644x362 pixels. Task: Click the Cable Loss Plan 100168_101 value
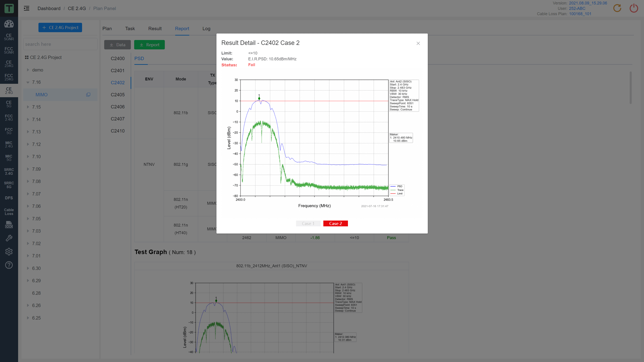point(580,14)
